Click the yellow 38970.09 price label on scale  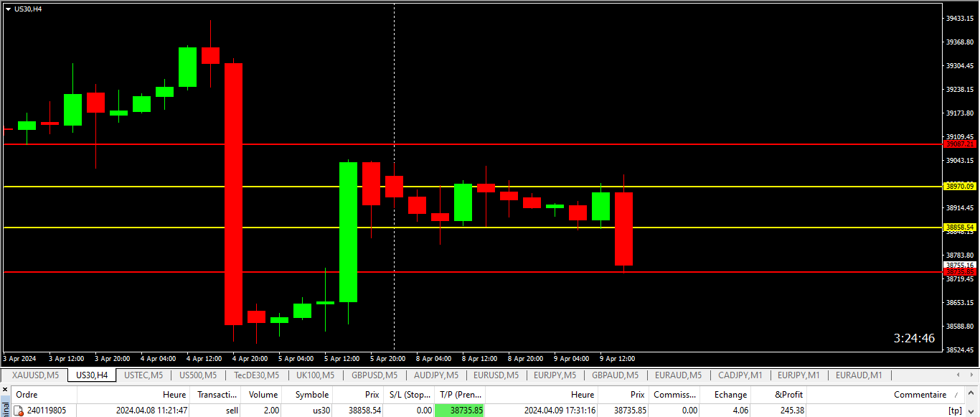[960, 187]
